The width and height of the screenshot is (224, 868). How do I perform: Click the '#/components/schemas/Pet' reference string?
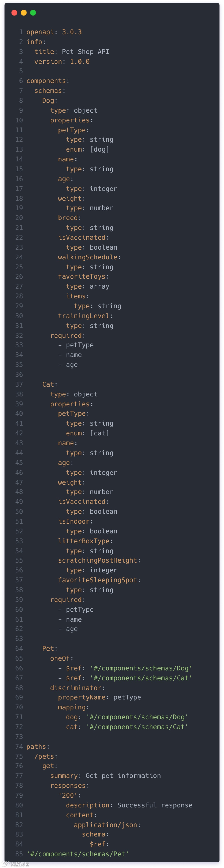point(78,854)
